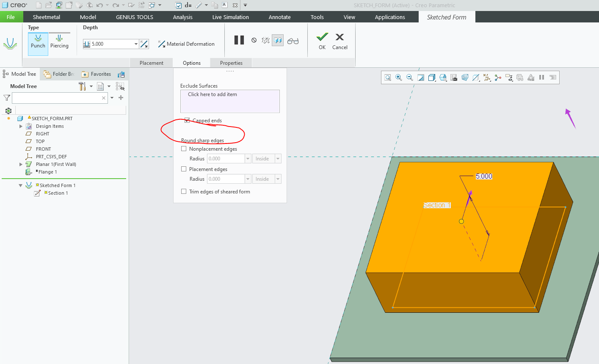
Task: Open the Depth value dropdown
Action: tap(135, 44)
